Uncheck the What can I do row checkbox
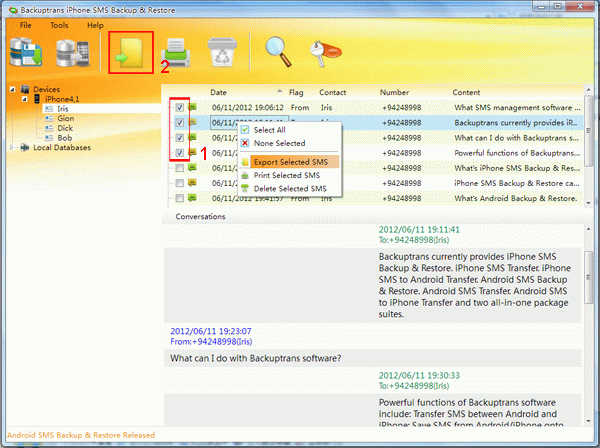 179,138
